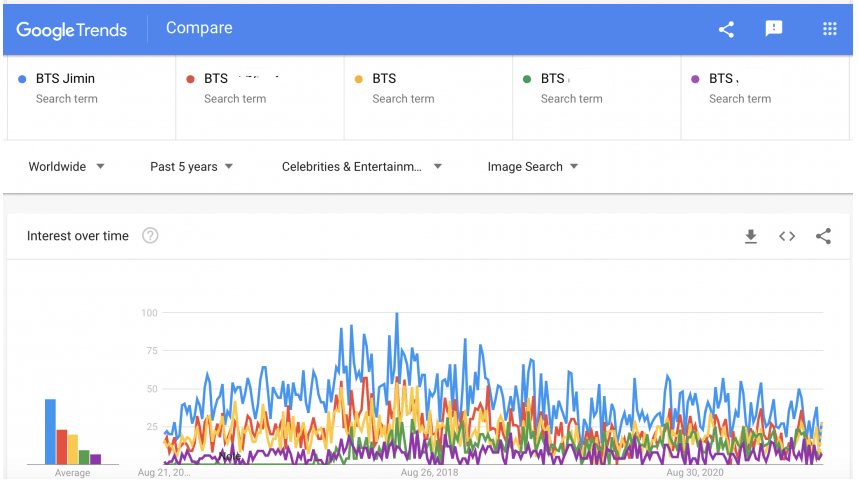Click the green dot in fourth term
Viewport: 859px width, 494px height.
(x=527, y=79)
